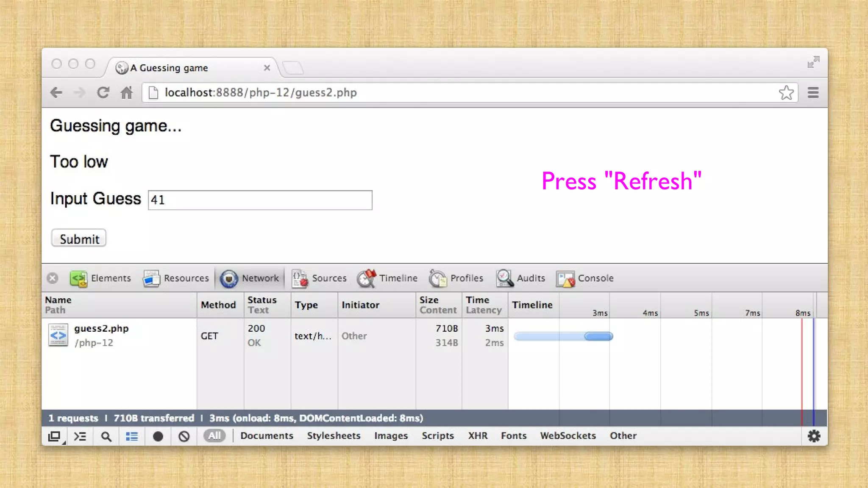
Task: Open a new browser tab
Action: (293, 68)
